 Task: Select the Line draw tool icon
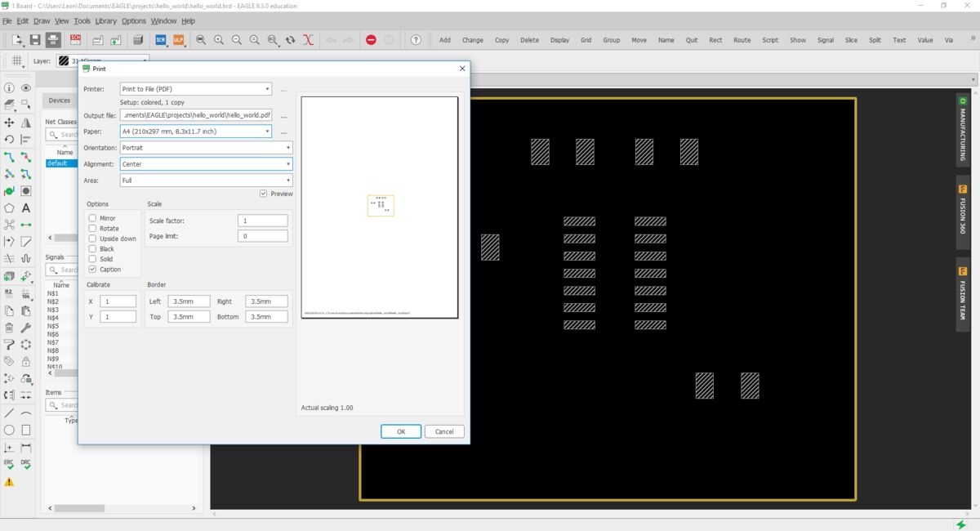[x=9, y=413]
